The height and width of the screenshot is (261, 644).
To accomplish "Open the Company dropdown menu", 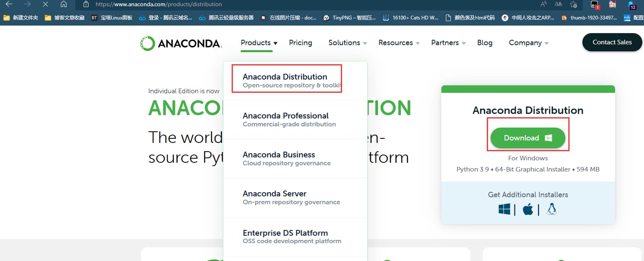I will click(x=528, y=43).
